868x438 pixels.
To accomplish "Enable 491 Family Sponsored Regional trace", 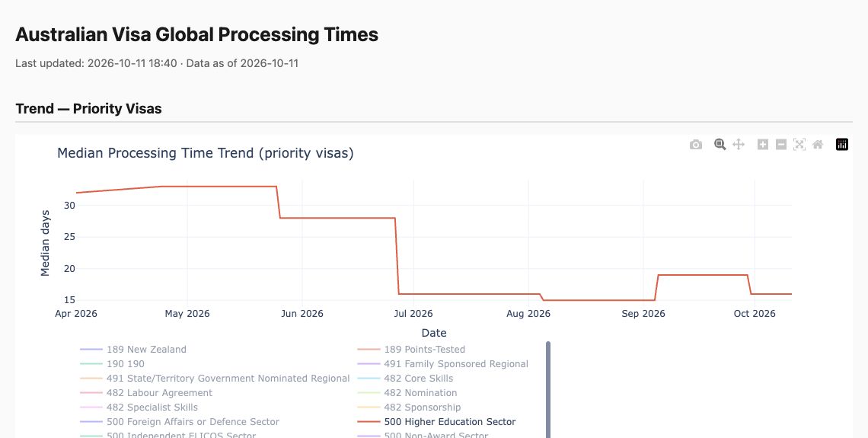I will point(443,364).
